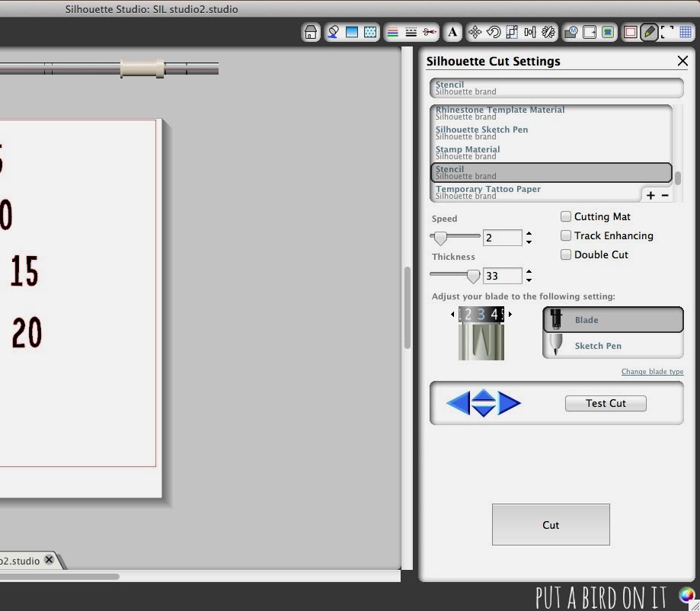Open the Fill Gradient window
This screenshot has height=611, width=700.
352,32
